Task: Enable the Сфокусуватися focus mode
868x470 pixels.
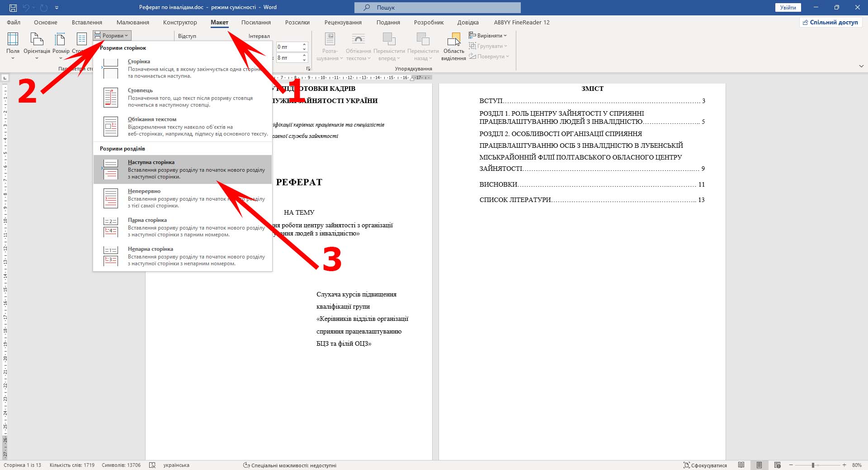Action: click(705, 465)
